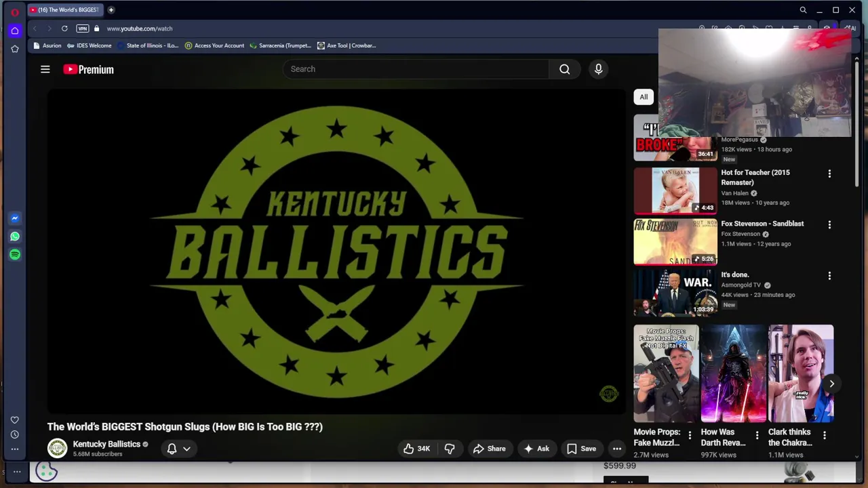Open the Asmongold TV channel name

(x=741, y=285)
